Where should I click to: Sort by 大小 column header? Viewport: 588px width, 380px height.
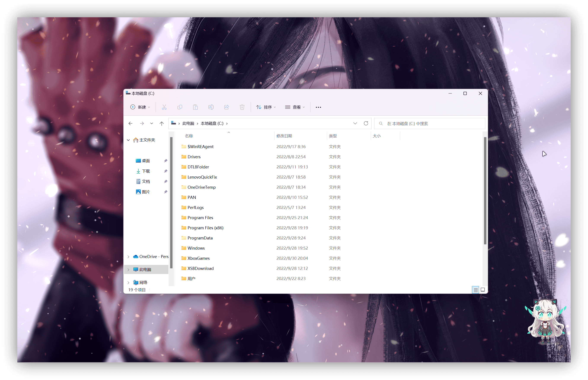(x=377, y=136)
